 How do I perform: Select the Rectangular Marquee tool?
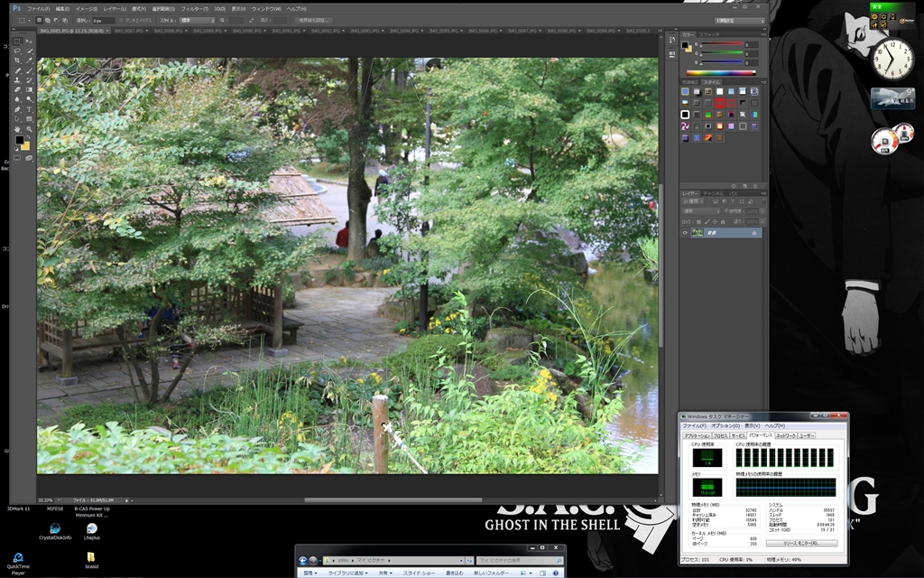[18, 42]
